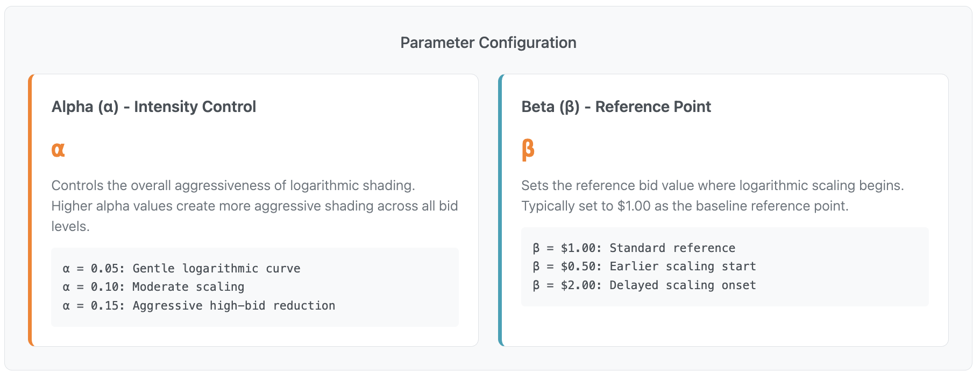
Task: Click the 'Higher alpha values' sentence
Action: pyautogui.click(x=254, y=206)
